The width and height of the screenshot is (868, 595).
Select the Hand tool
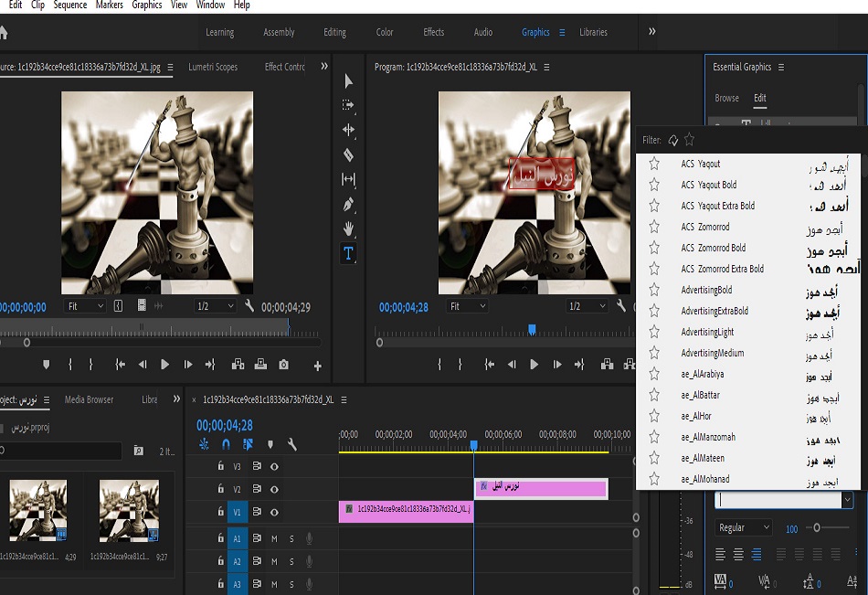[348, 228]
